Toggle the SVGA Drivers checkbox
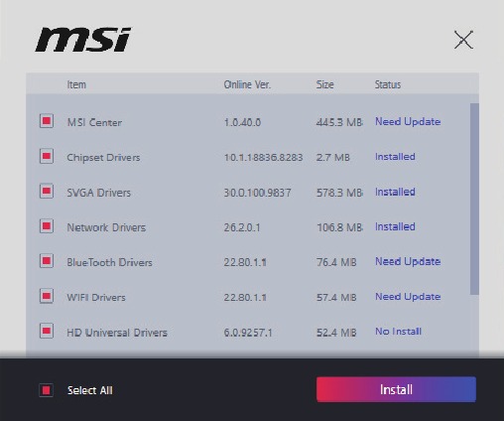The image size is (504, 421). (47, 191)
